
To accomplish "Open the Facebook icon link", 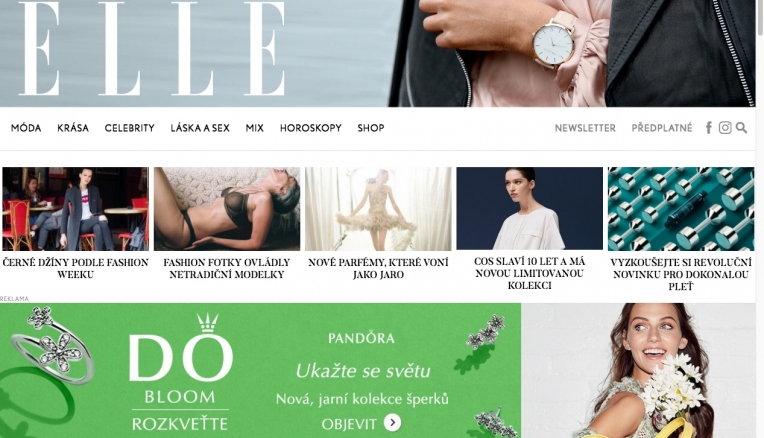I will 709,128.
